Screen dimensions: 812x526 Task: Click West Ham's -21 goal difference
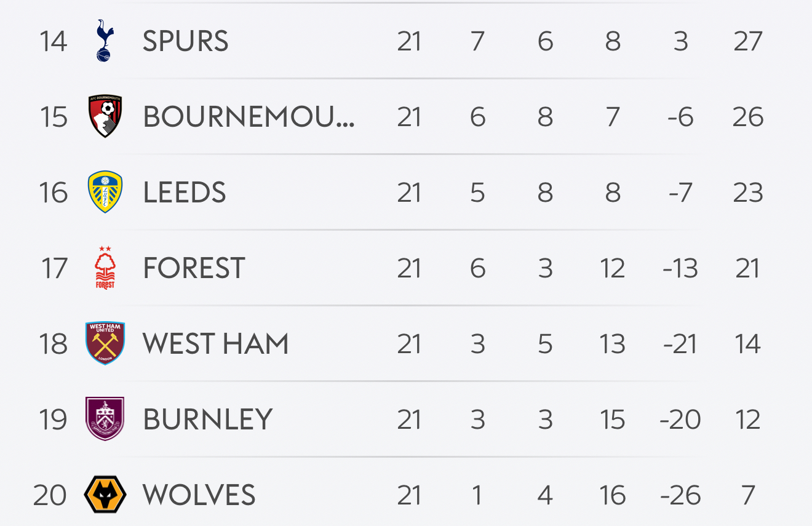680,344
